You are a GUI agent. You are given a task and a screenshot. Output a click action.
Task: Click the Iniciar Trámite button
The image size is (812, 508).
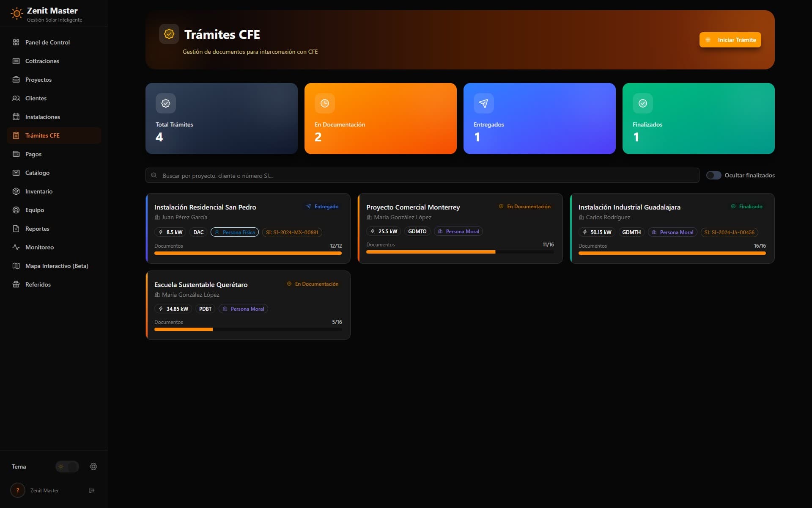click(730, 40)
